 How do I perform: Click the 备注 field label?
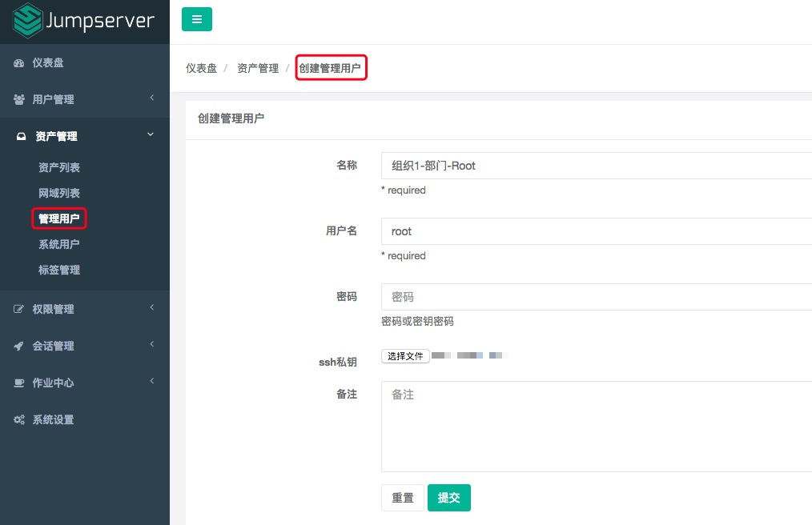[347, 395]
